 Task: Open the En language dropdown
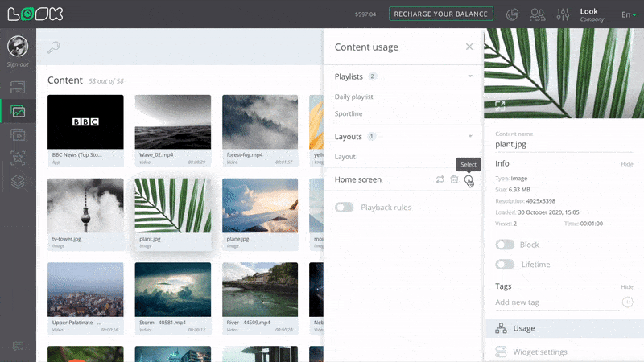tap(629, 14)
